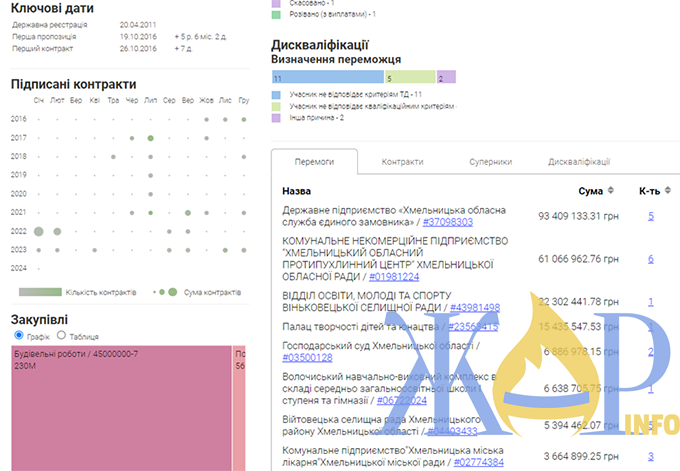This screenshot has height=471, width=680.
Task: Click green legend swatch for кваліфікаційним критеріям
Action: (x=276, y=106)
